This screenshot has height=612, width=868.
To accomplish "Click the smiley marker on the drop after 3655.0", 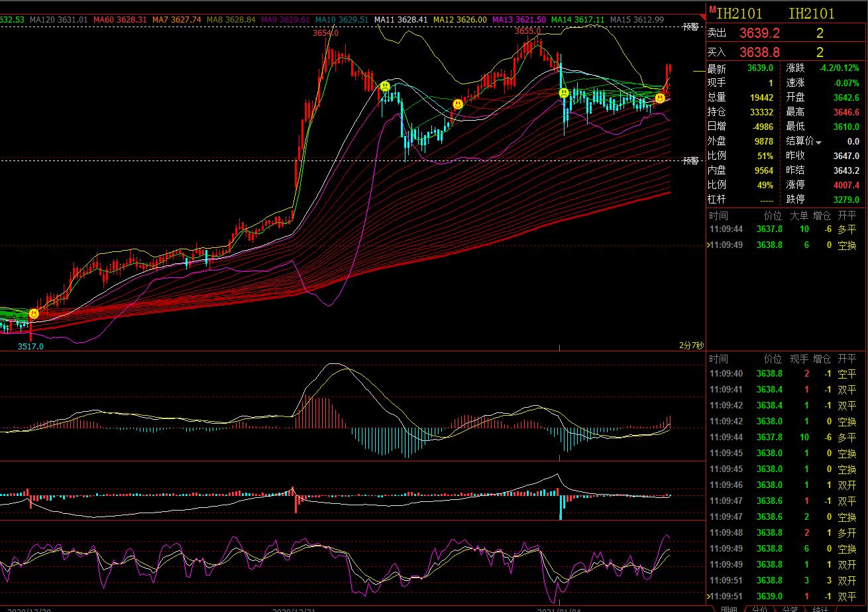I will 564,93.
